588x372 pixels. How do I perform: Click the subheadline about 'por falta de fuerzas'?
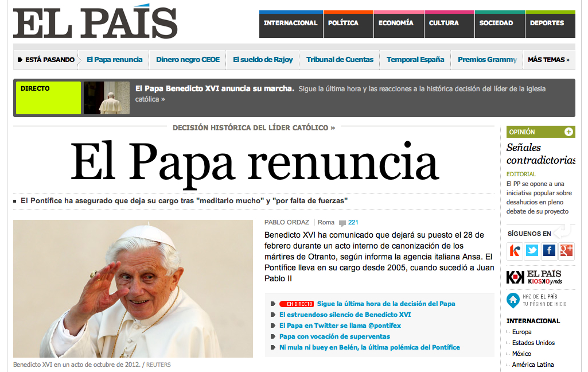click(x=184, y=201)
